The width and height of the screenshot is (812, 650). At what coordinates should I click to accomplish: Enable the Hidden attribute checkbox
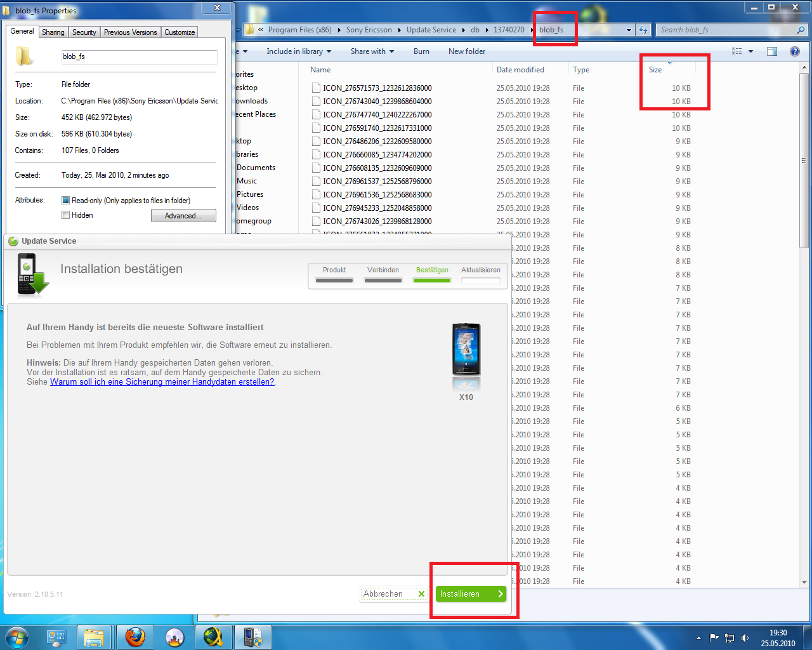[65, 215]
